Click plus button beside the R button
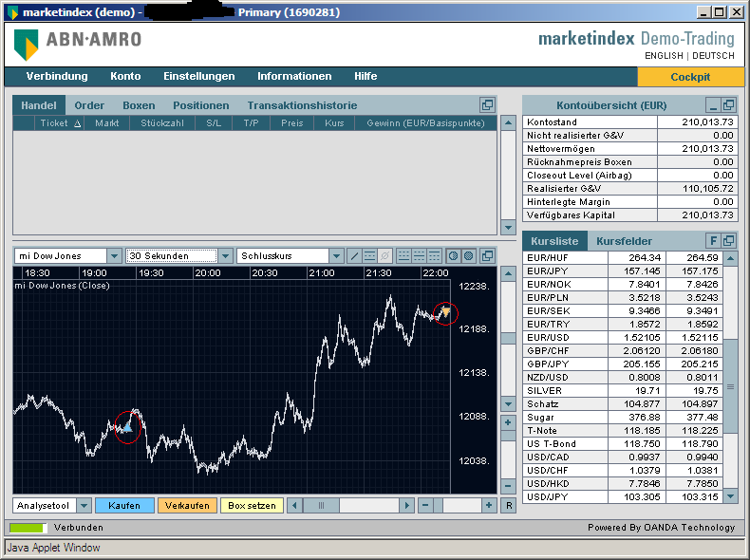750x560 pixels. (x=489, y=505)
